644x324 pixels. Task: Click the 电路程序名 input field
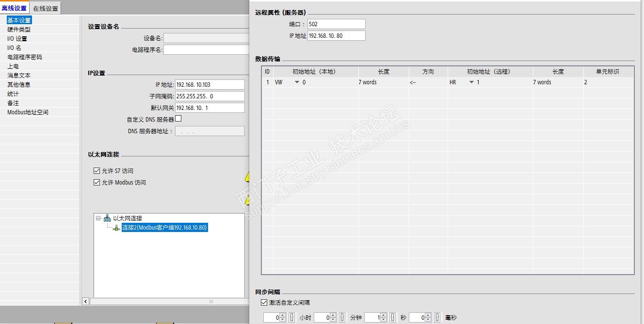click(206, 49)
